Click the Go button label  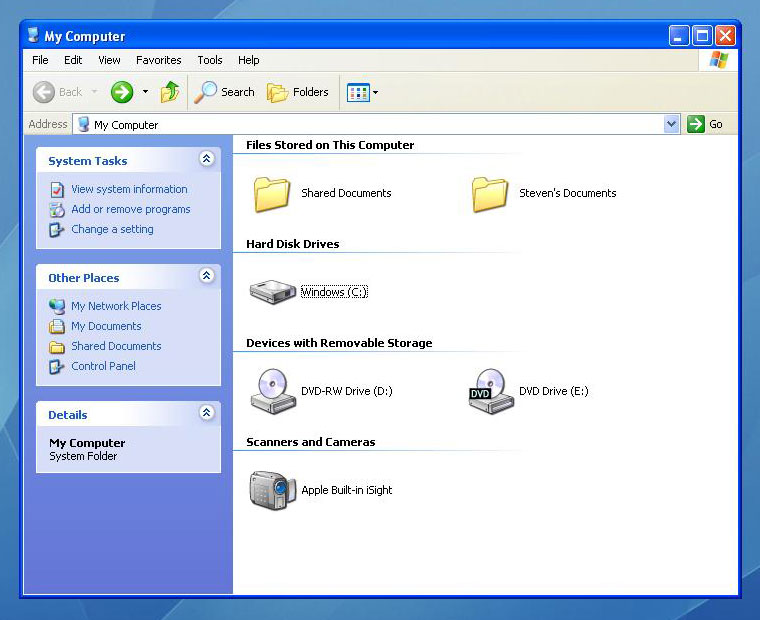click(x=716, y=125)
